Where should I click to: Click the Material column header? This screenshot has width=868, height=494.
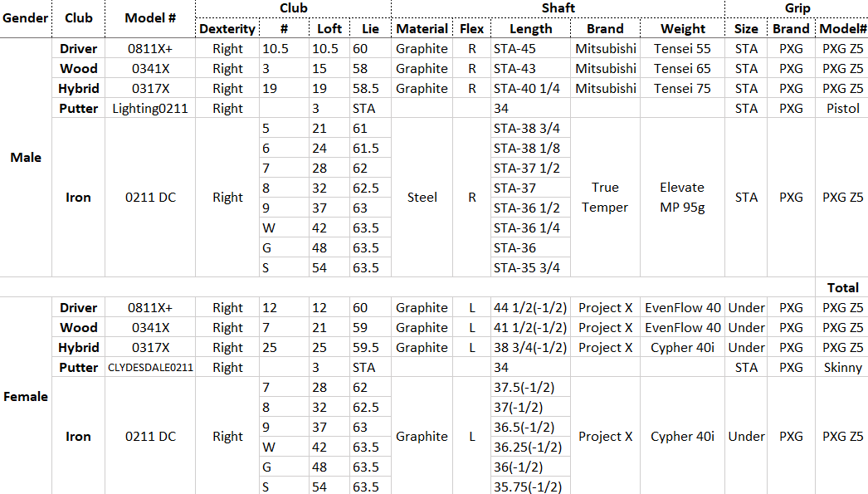point(422,28)
